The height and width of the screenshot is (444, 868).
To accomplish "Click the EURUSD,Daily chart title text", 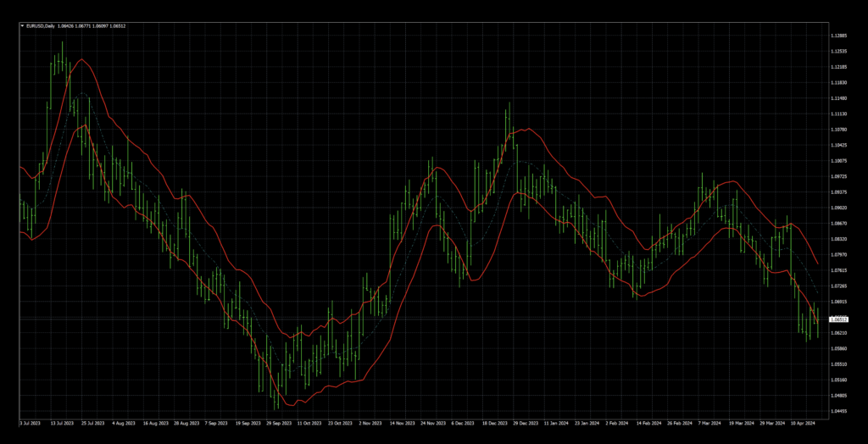I will pos(41,26).
